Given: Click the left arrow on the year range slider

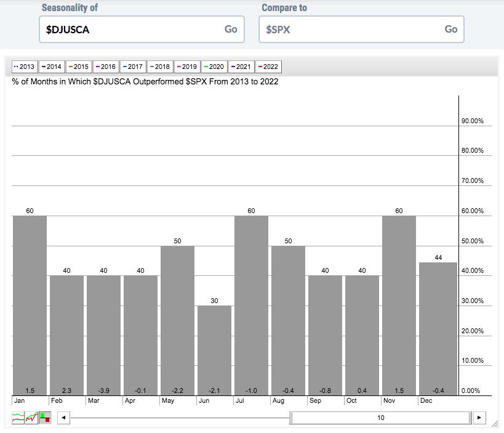Looking at the screenshot, I should pos(63,418).
